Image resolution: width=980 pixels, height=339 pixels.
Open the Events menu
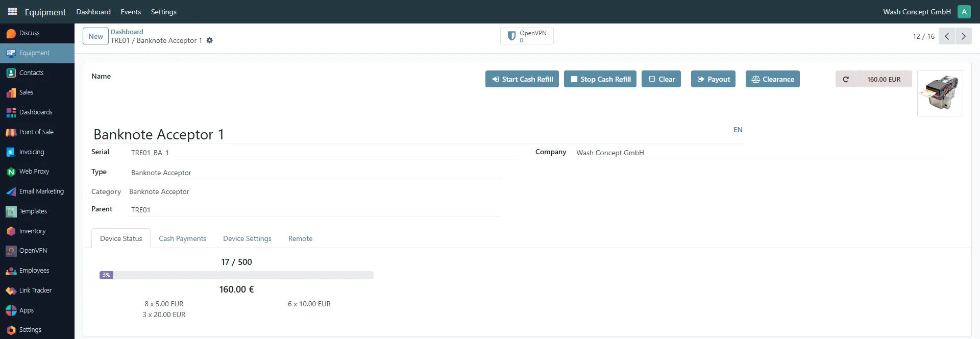pos(131,12)
